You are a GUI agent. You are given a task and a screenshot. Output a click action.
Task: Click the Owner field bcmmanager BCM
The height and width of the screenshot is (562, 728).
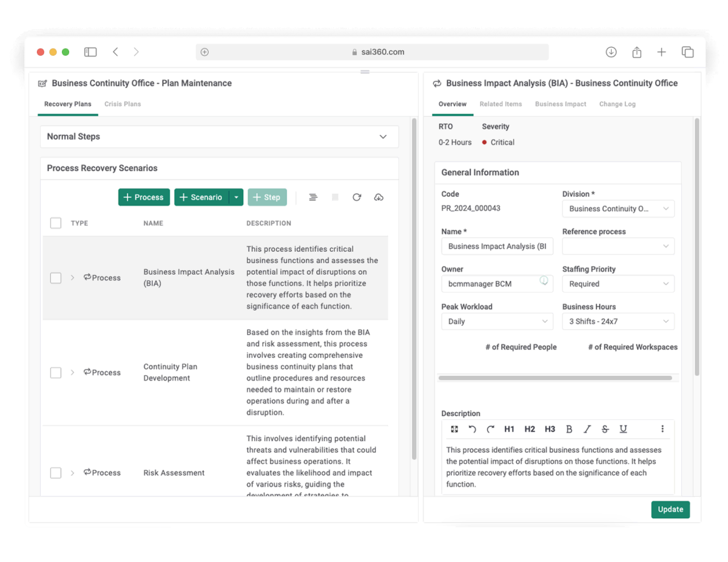coord(497,284)
